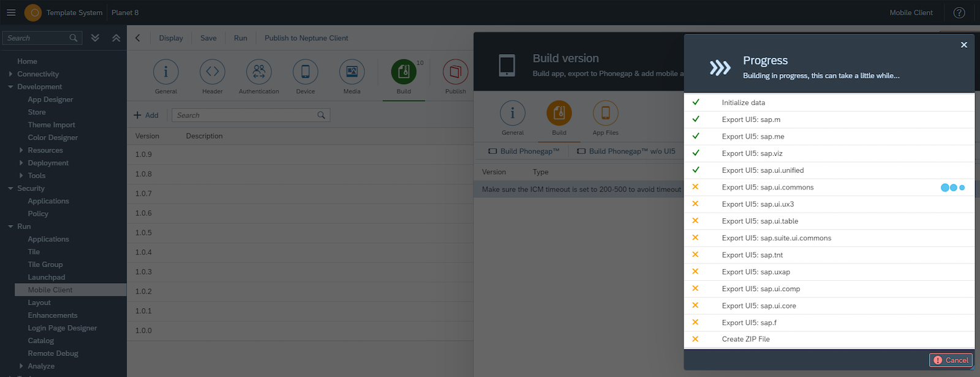This screenshot has height=377, width=980.
Task: Open Color Designer in sidebar
Action: 53,138
